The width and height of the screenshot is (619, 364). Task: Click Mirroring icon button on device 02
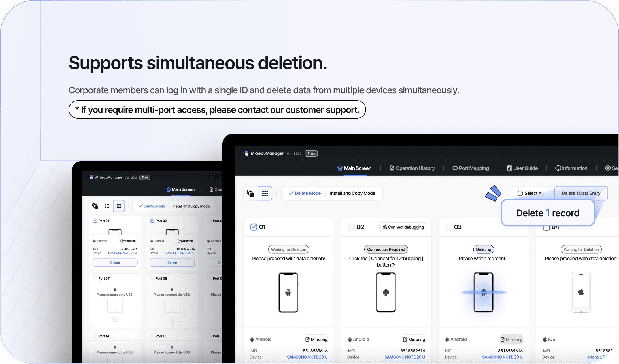(x=414, y=339)
